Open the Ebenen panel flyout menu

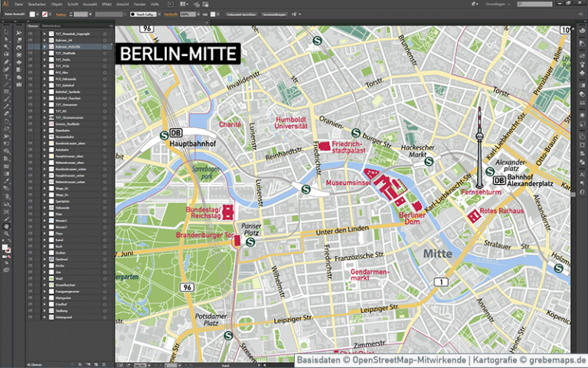110,26
